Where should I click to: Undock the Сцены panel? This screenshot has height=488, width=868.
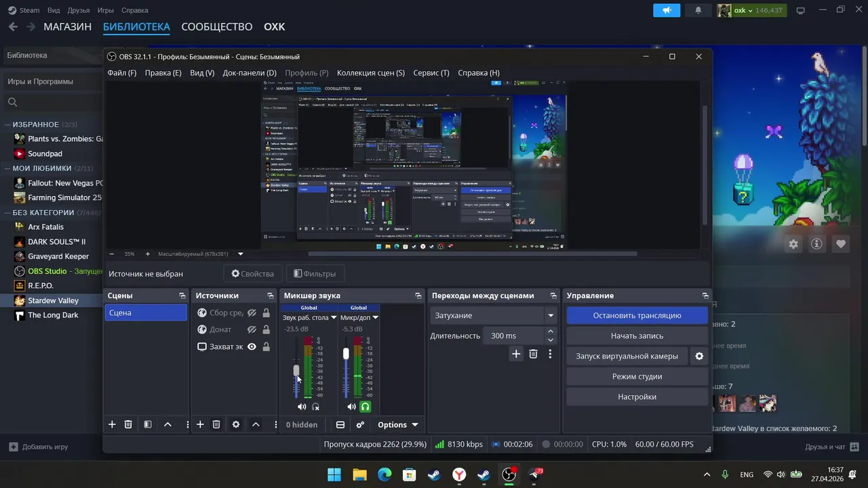182,296
